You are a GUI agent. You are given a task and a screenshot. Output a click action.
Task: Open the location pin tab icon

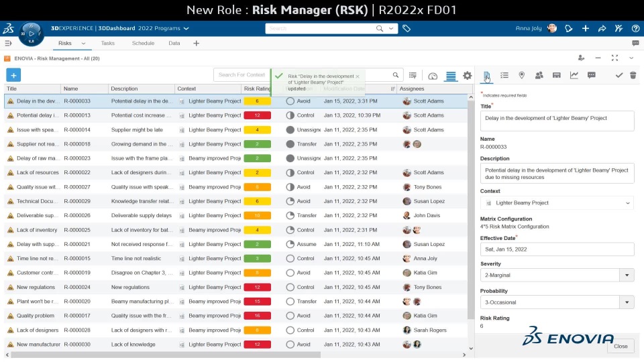[522, 75]
